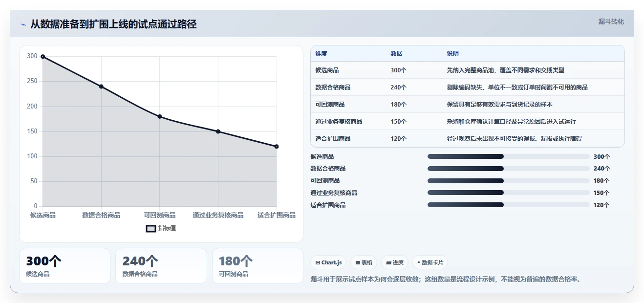
Task: Click the 数据合格商品 progress bar
Action: 508,169
